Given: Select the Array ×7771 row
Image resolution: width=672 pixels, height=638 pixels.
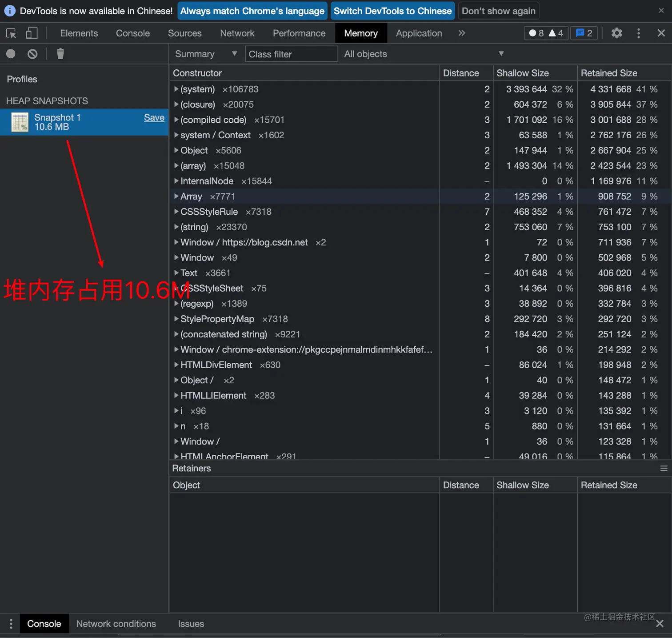Looking at the screenshot, I should (x=420, y=197).
